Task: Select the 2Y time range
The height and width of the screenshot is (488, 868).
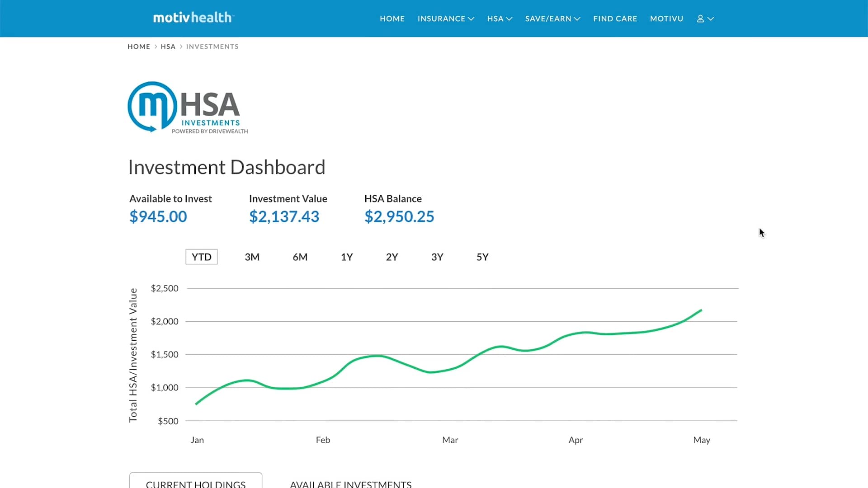Action: [x=392, y=257]
